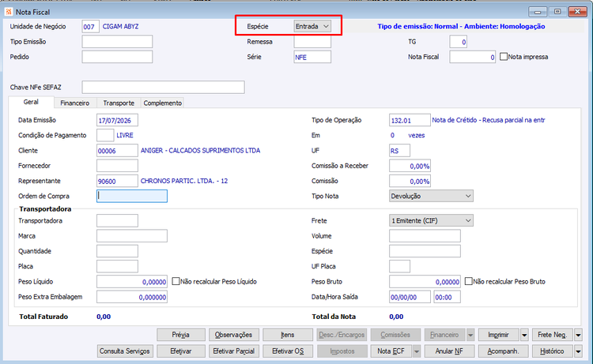Click the Tipo Emissão input field
This screenshot has height=364, width=593.
(117, 42)
